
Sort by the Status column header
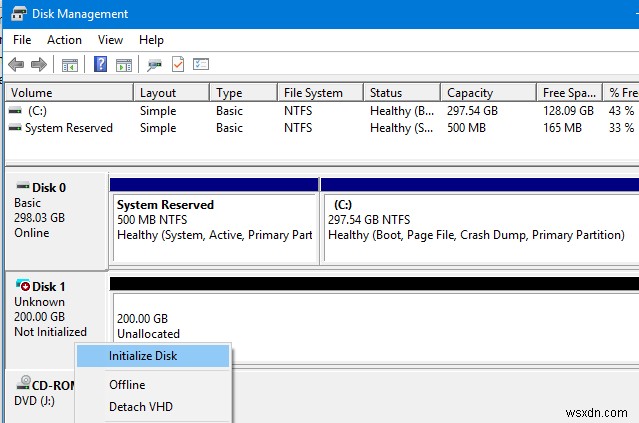pyautogui.click(x=402, y=93)
